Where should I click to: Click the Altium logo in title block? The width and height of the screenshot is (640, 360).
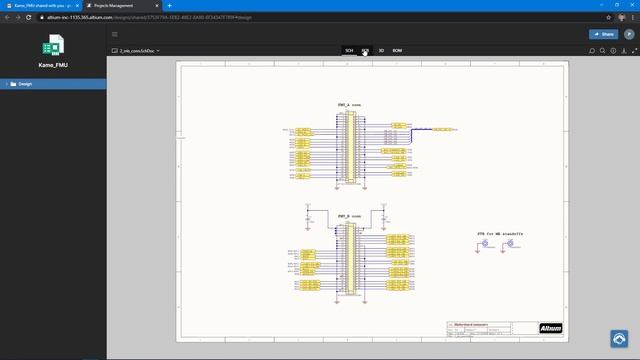click(x=551, y=328)
